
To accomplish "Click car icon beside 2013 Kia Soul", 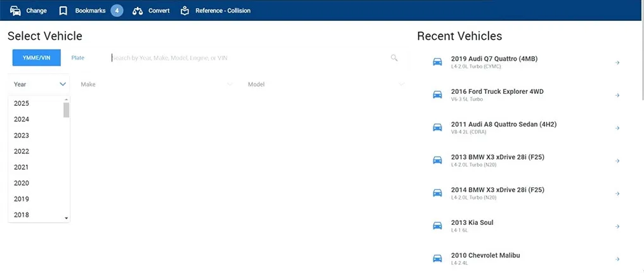I will click(437, 226).
